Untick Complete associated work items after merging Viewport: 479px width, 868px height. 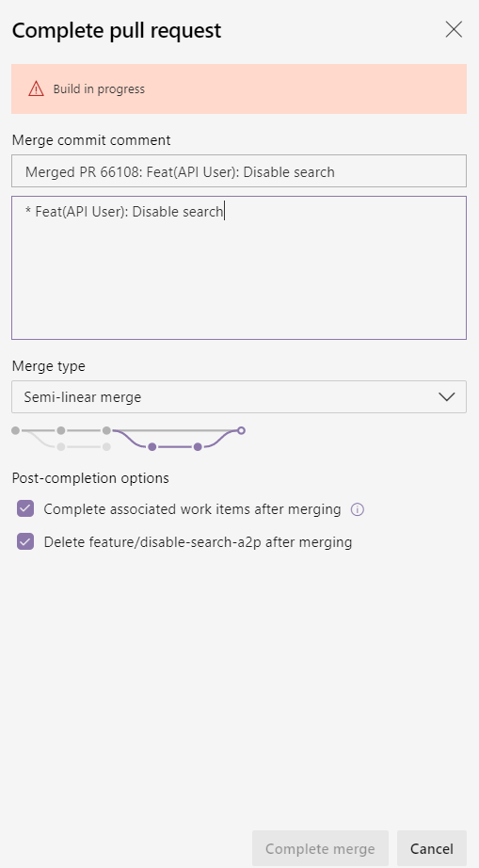(25, 508)
